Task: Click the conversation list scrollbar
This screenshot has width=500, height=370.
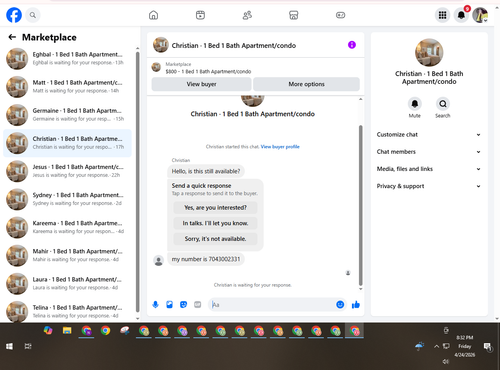Action: pos(137,182)
